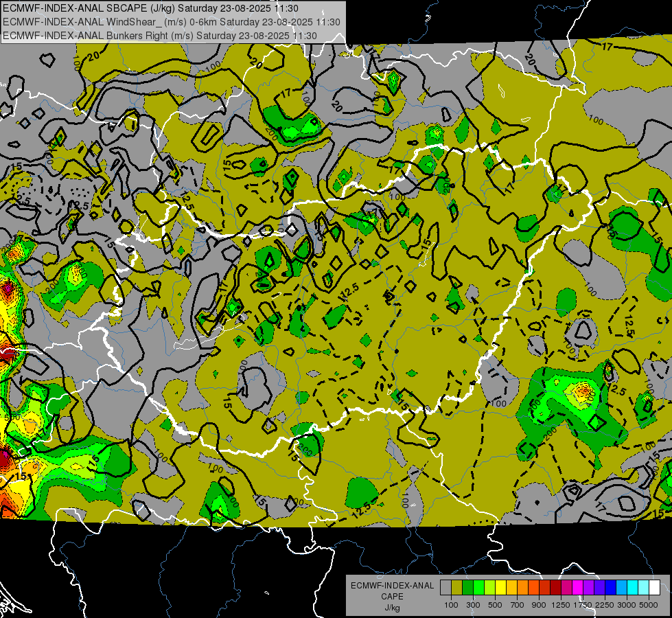Image resolution: width=672 pixels, height=618 pixels.
Task: Select the yellow swatch after 500
Action: click(500, 588)
